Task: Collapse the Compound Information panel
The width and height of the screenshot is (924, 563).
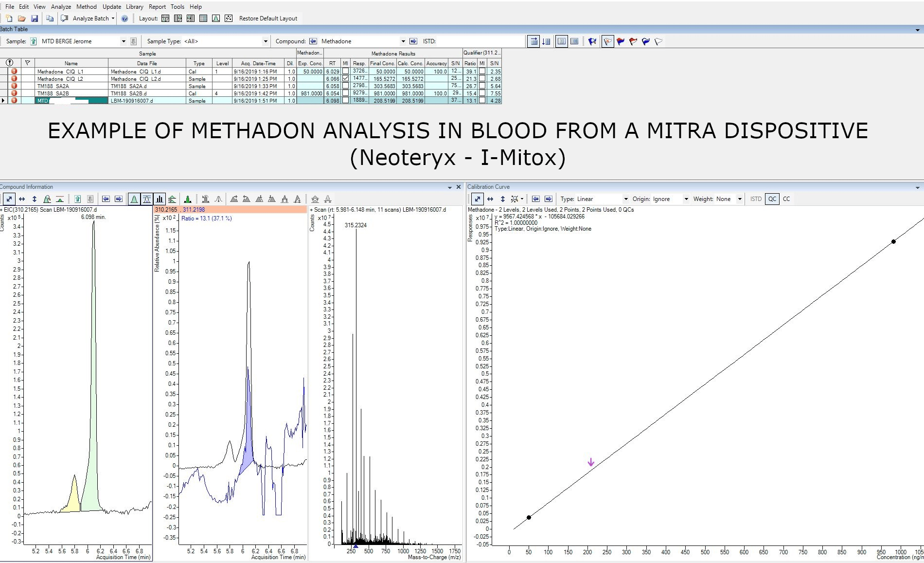Action: [x=450, y=187]
